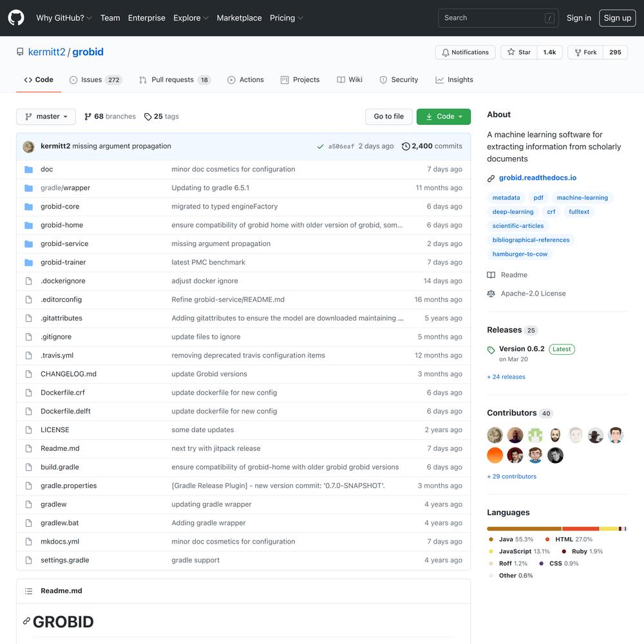Click the Go to file button
This screenshot has height=644, width=644.
coord(388,117)
